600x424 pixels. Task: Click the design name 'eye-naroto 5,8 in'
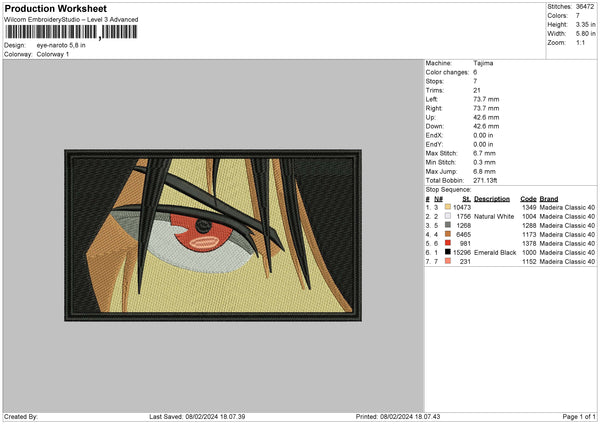pyautogui.click(x=61, y=45)
